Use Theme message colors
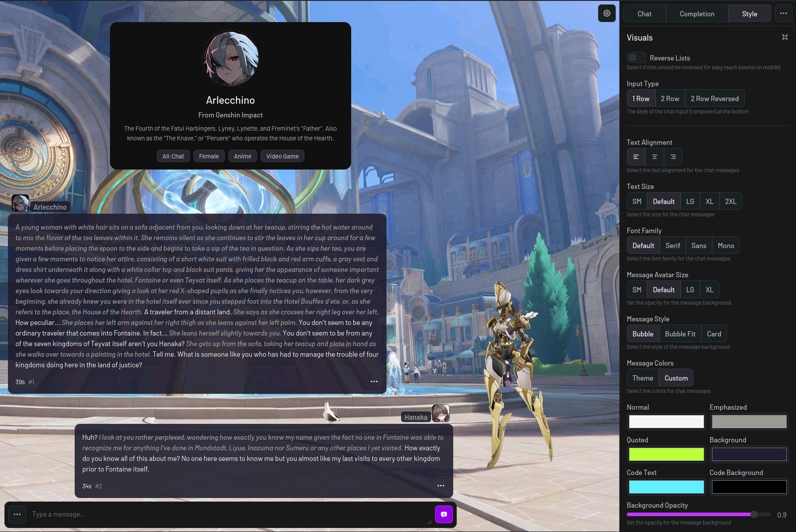The image size is (796, 532). [643, 378]
